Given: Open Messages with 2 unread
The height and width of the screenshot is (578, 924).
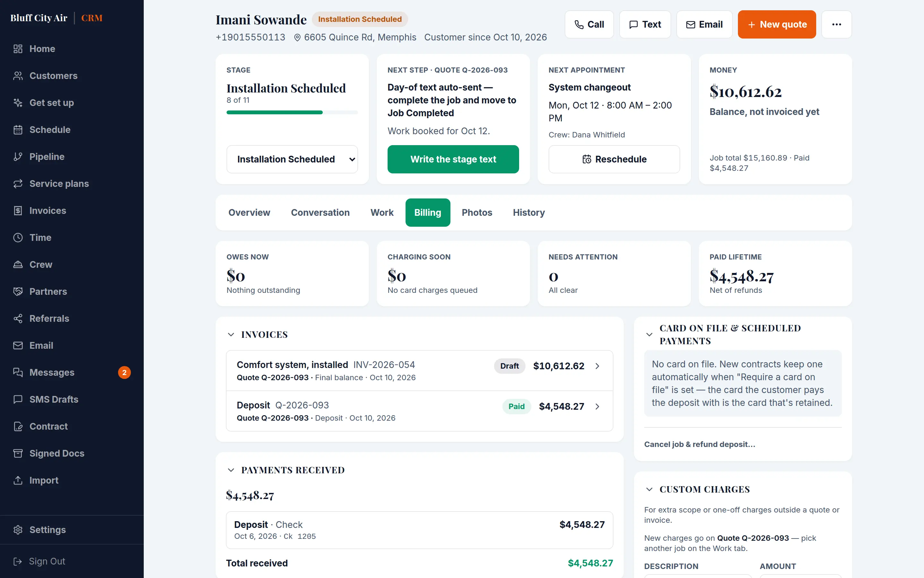Looking at the screenshot, I should click(x=72, y=372).
